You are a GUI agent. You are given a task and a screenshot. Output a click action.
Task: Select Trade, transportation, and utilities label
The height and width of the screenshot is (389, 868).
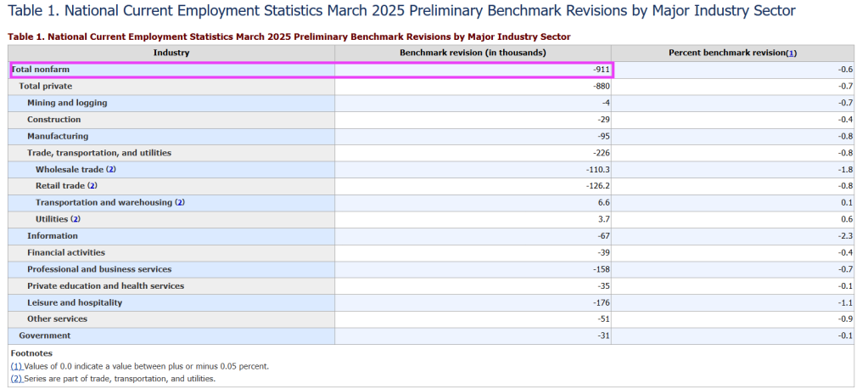click(99, 153)
